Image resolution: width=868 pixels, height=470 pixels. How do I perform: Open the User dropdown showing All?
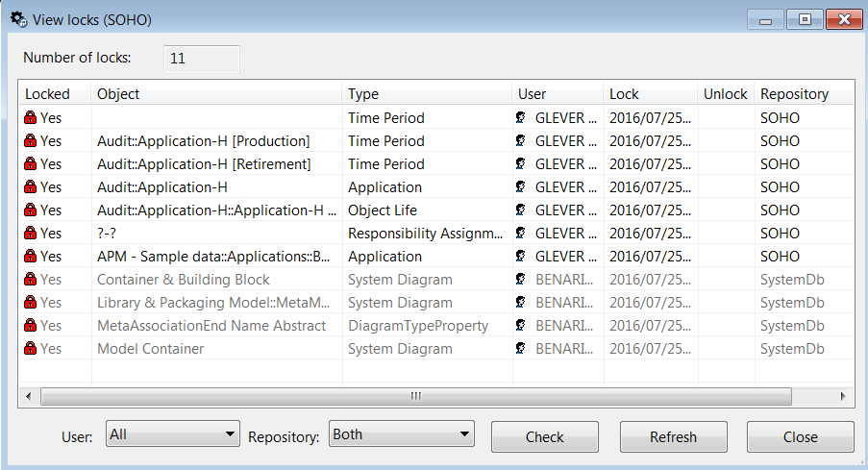173,435
